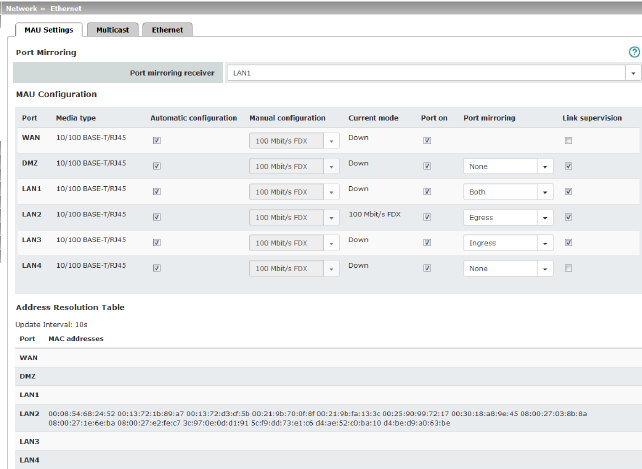Disable LAN3 link supervision checkbox
The height and width of the screenshot is (469, 642).
click(x=568, y=242)
